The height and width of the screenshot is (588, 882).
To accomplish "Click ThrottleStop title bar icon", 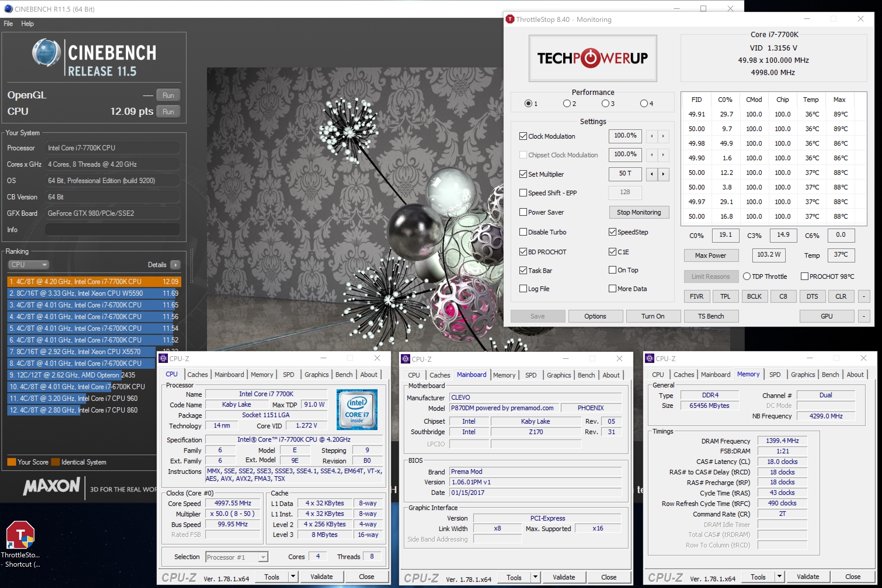I will click(x=510, y=19).
